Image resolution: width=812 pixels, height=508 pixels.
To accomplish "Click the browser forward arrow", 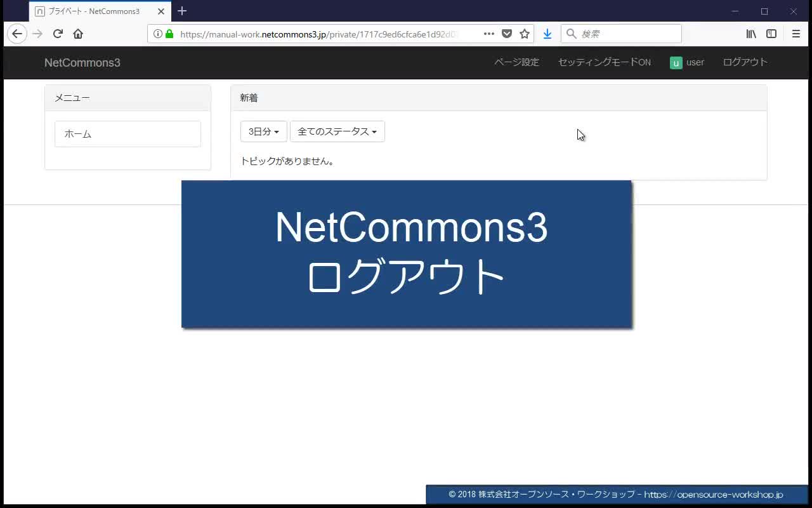I will (x=37, y=34).
